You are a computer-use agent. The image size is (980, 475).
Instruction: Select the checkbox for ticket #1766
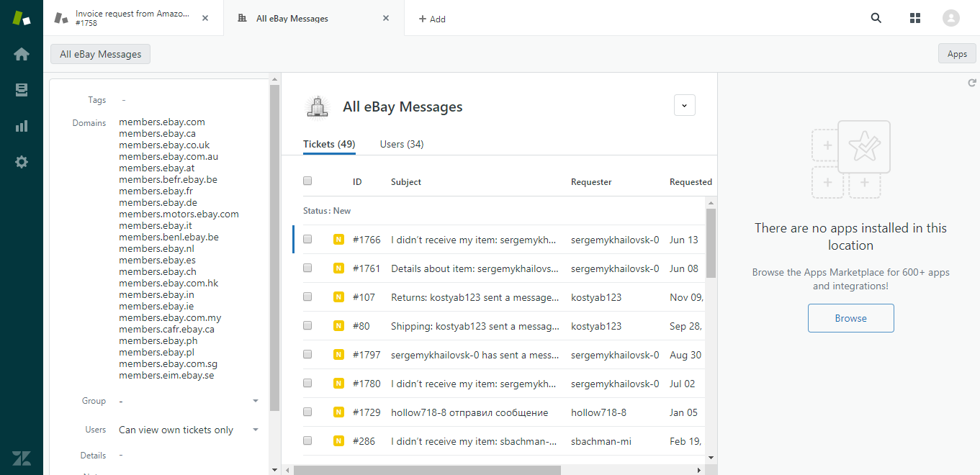[x=307, y=240]
